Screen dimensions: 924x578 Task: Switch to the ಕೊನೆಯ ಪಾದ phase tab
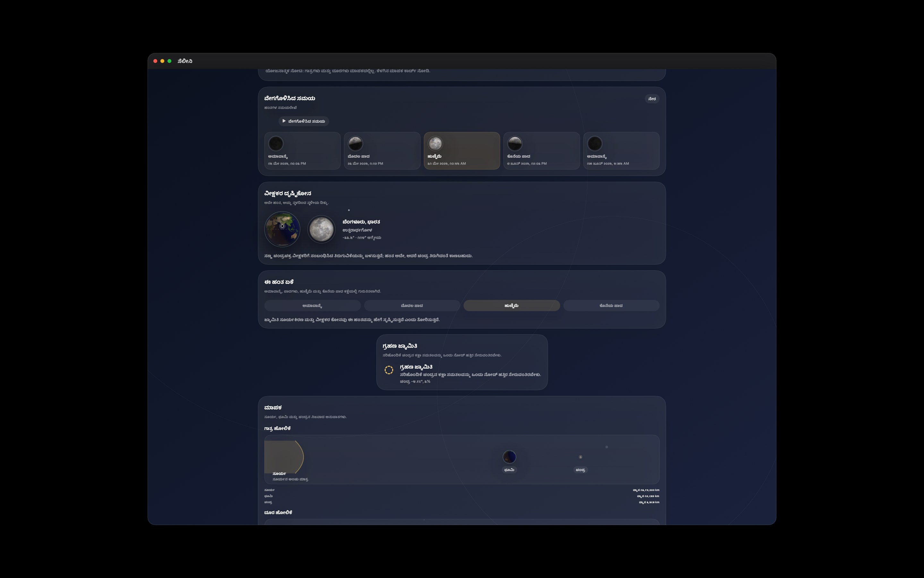[x=611, y=305]
